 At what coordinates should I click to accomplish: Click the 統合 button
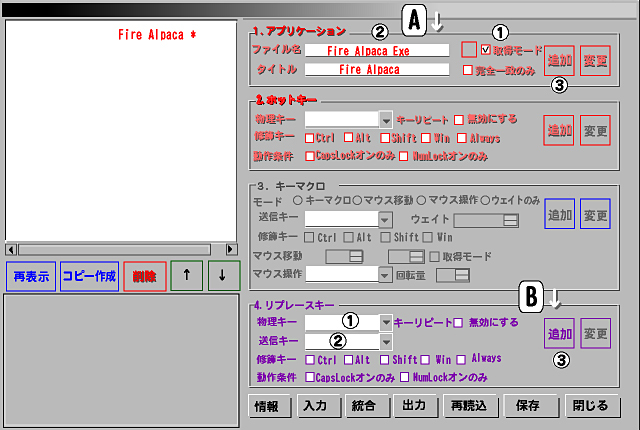click(368, 406)
